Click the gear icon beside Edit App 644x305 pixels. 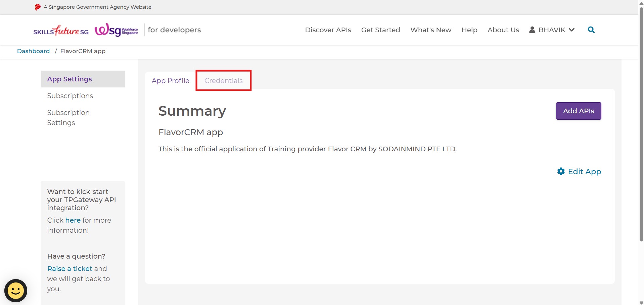(x=561, y=171)
